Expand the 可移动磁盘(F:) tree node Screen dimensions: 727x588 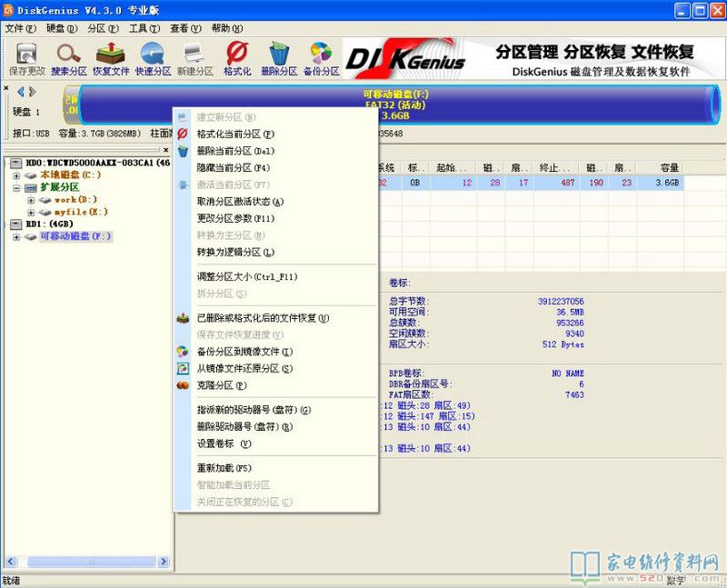pos(16,237)
